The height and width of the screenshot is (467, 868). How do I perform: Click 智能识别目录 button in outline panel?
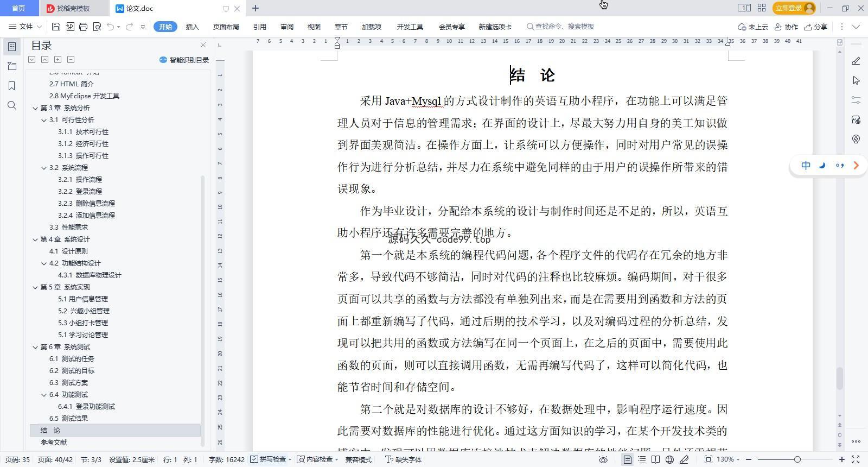[184, 60]
